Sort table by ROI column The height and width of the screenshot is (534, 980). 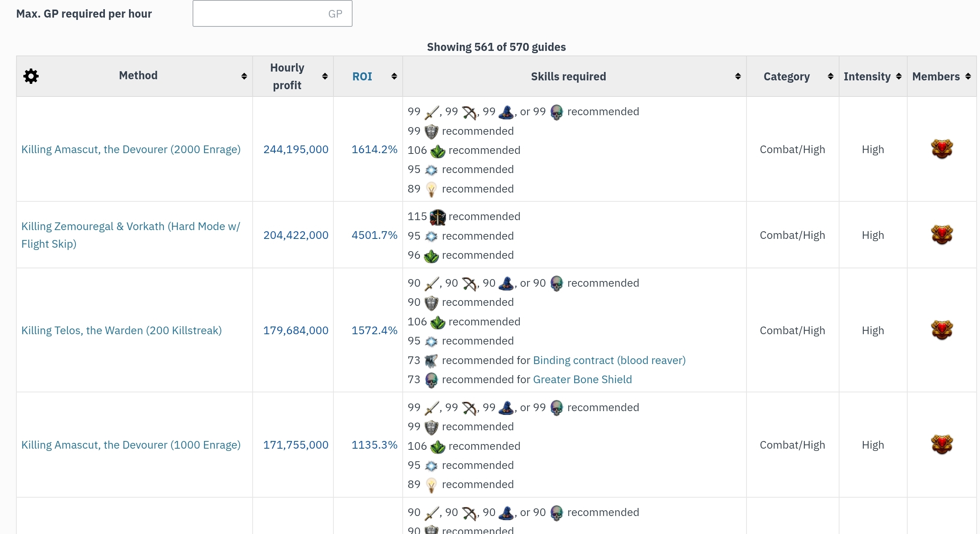click(x=362, y=76)
